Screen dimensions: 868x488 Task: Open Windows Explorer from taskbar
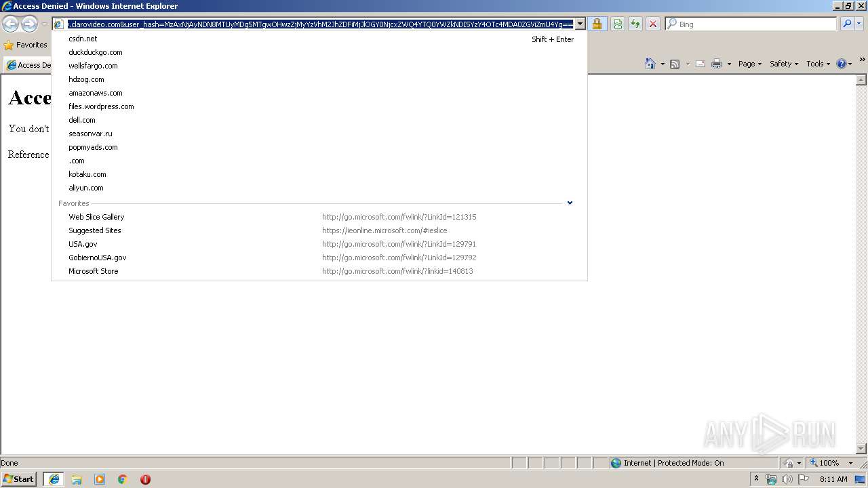tap(77, 479)
